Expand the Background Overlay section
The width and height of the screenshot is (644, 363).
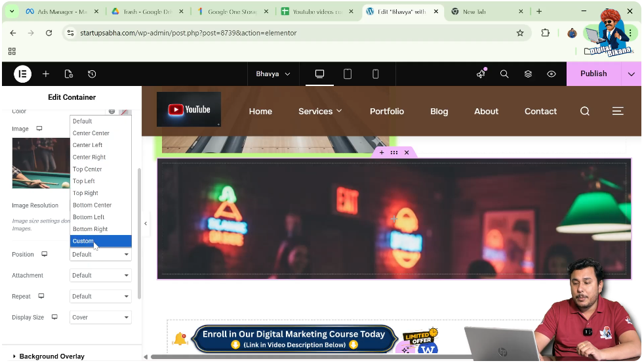pos(51,356)
